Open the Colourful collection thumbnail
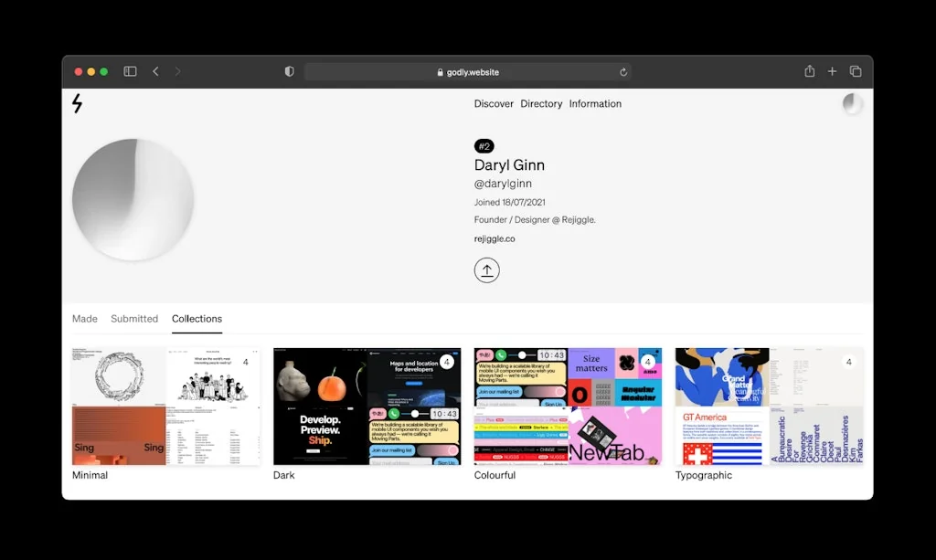The width and height of the screenshot is (936, 560). pyautogui.click(x=568, y=407)
